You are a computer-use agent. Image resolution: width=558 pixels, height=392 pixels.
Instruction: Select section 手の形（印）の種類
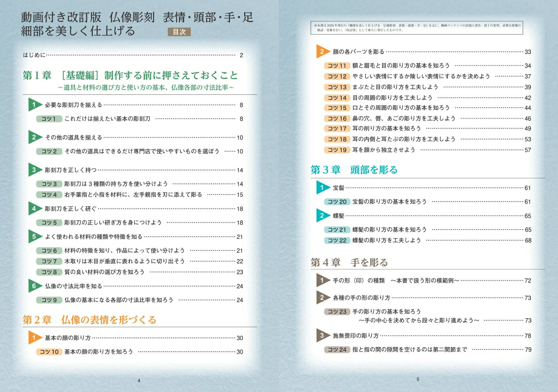(424, 280)
